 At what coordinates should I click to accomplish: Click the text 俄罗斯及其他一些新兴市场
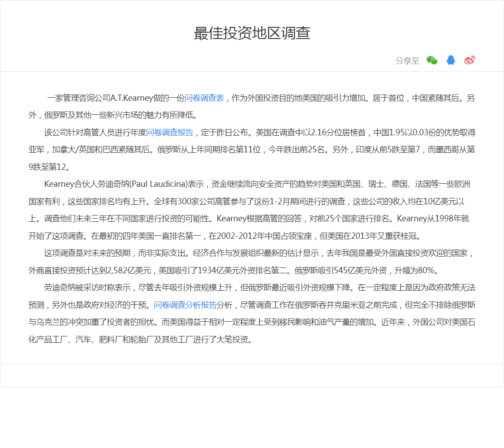(91, 115)
